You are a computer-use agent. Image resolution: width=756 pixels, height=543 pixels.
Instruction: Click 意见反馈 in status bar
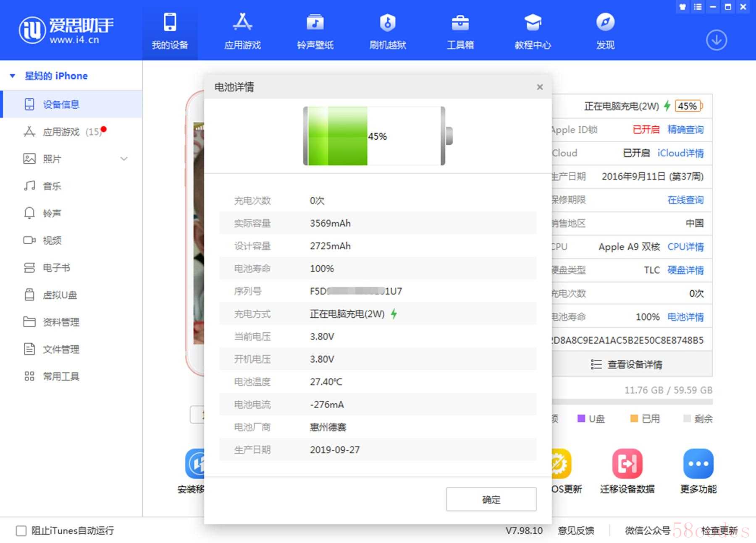576,531
